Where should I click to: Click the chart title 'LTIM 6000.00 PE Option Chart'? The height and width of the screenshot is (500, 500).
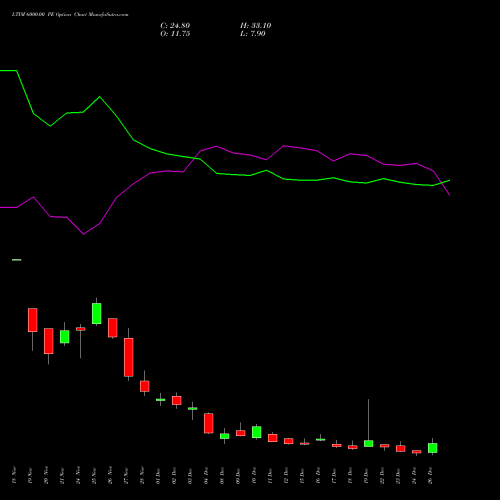coord(49,15)
